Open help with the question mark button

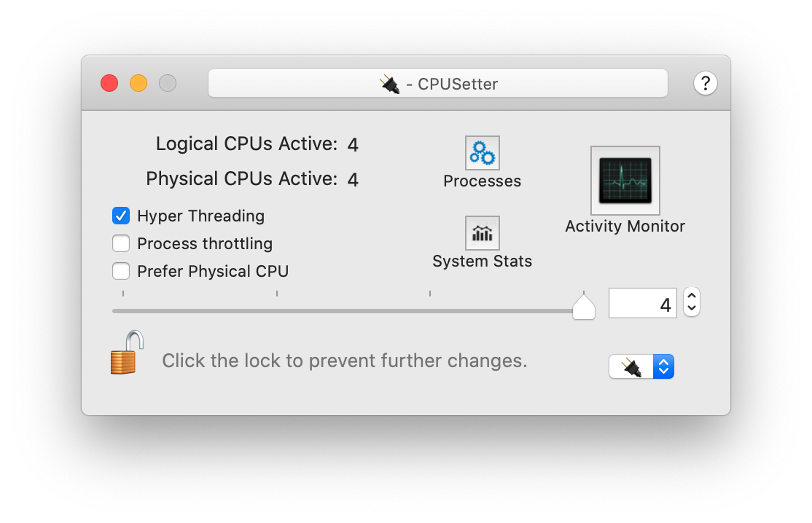[705, 83]
